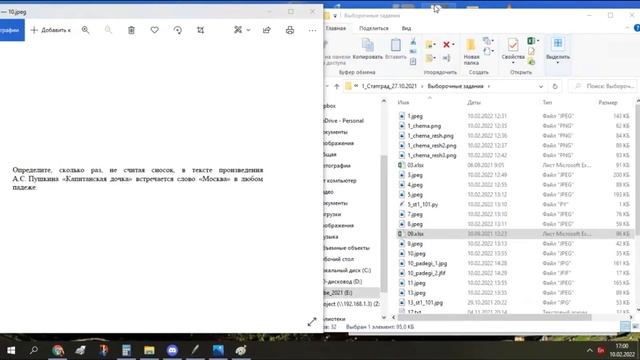Click the 1_Сталград_27.10.2021 breadcrumb

[389, 86]
